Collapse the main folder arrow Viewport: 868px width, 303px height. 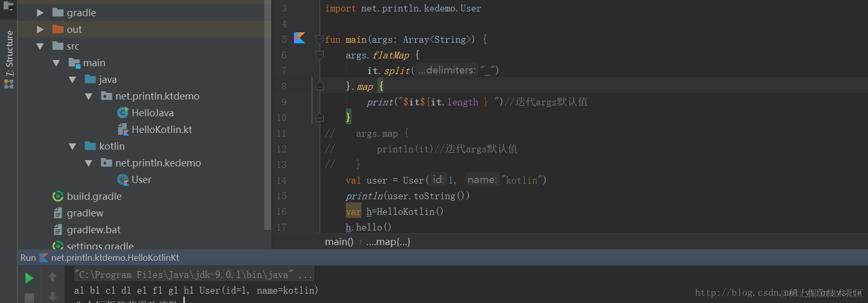[x=56, y=63]
